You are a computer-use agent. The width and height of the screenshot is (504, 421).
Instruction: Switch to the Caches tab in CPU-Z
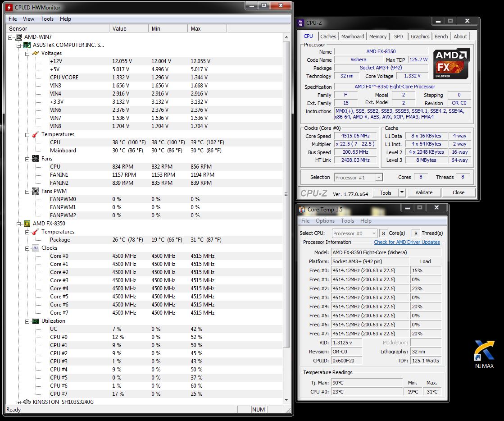[x=328, y=37]
